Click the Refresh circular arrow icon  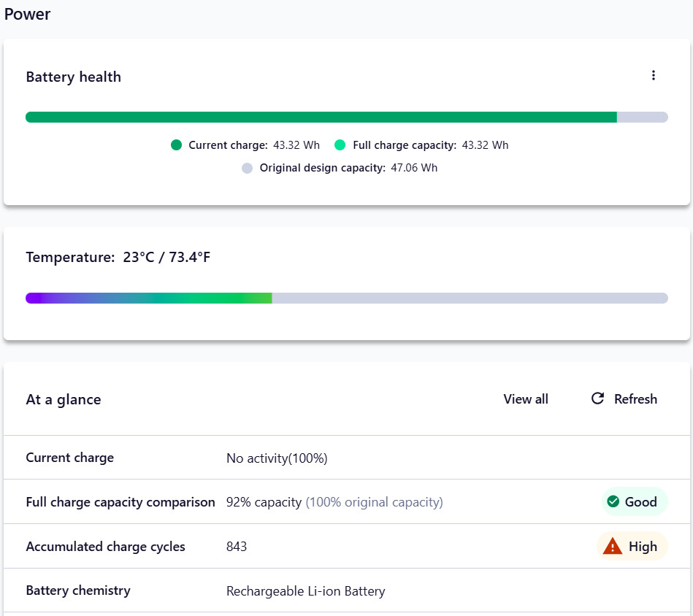tap(597, 399)
